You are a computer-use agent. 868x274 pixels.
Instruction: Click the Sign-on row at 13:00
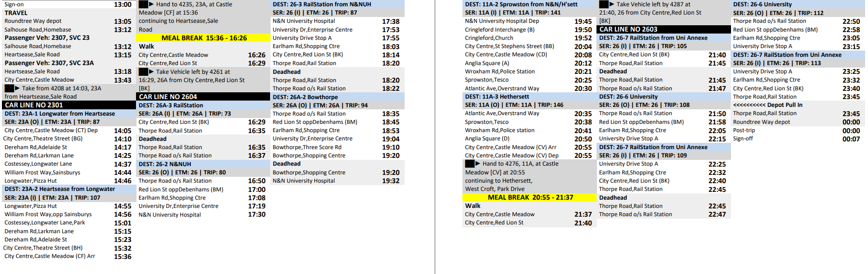68,4
